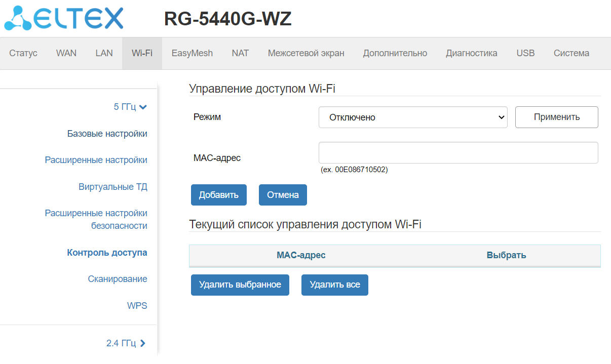The image size is (611, 364).
Task: Click the Добавить button
Action: 219,195
